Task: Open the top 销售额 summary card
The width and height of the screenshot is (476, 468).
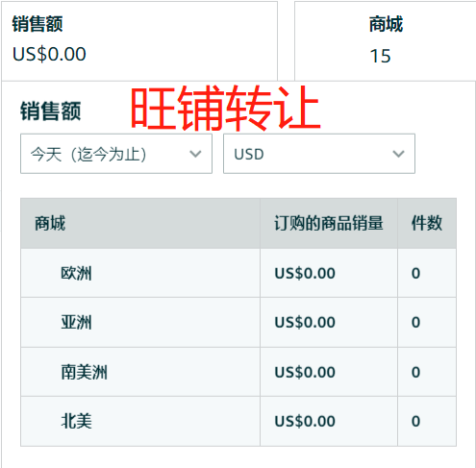Action: (x=139, y=41)
